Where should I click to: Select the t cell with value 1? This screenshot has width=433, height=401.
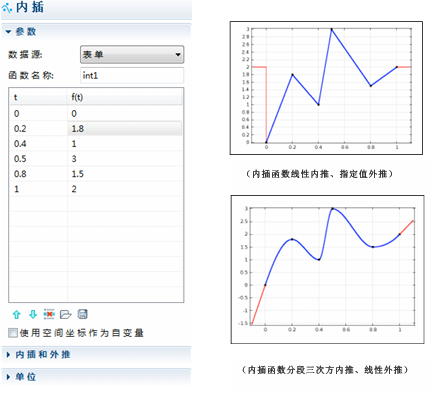(38, 189)
